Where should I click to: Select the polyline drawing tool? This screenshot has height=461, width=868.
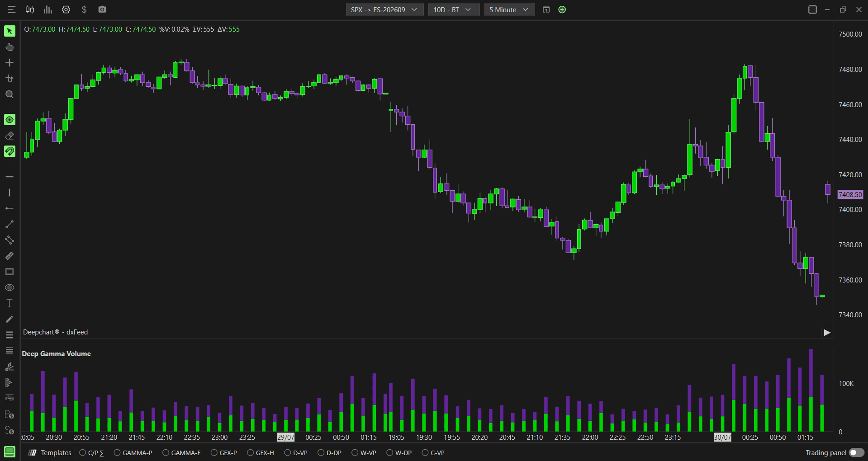pos(9,240)
